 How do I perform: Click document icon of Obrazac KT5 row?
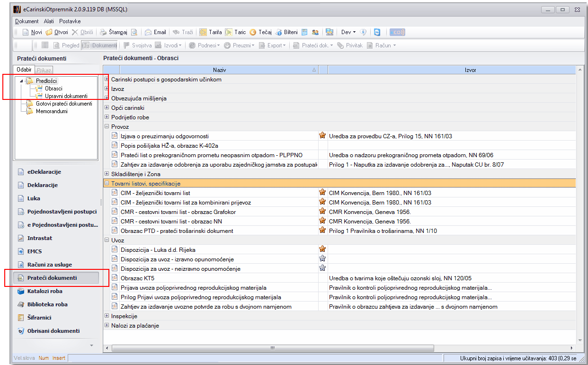point(114,278)
